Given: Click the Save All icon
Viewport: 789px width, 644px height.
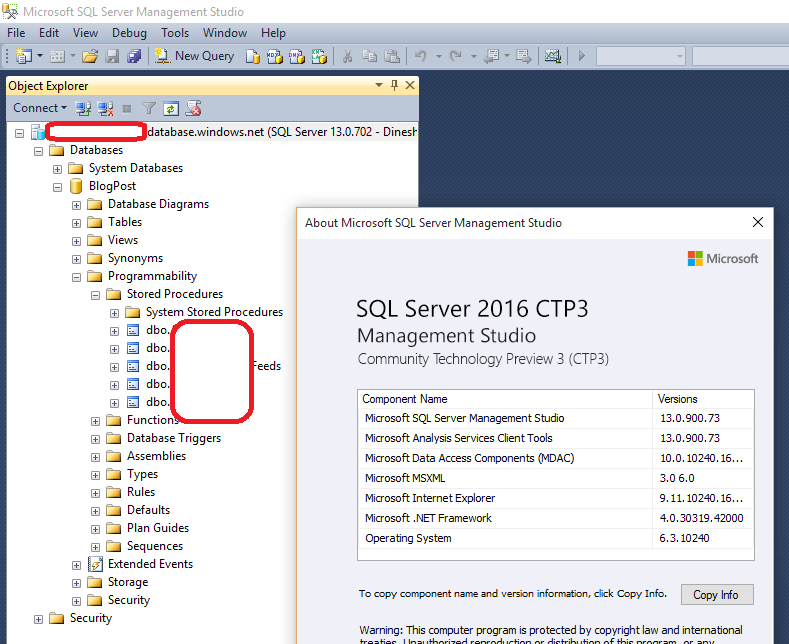Looking at the screenshot, I should (x=134, y=56).
